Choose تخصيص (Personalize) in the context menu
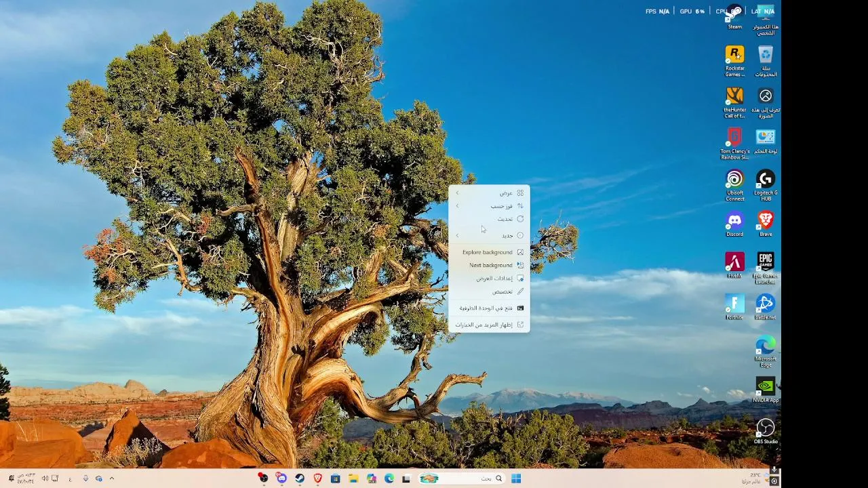Image resolution: width=868 pixels, height=488 pixels. (489, 291)
